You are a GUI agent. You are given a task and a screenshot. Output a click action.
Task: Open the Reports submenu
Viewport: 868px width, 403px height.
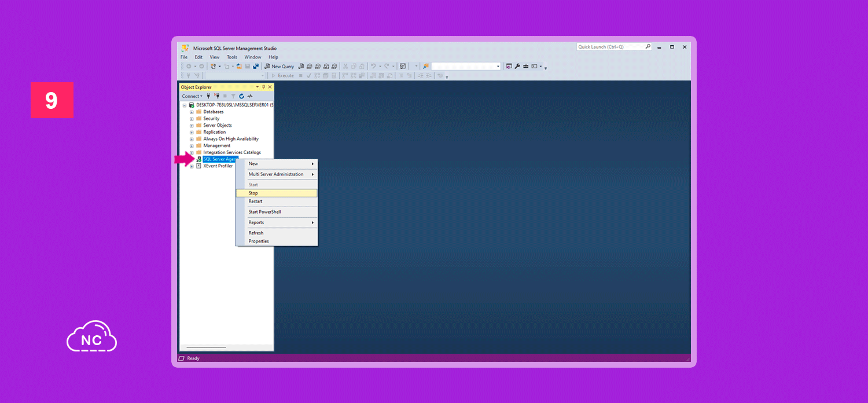point(277,222)
